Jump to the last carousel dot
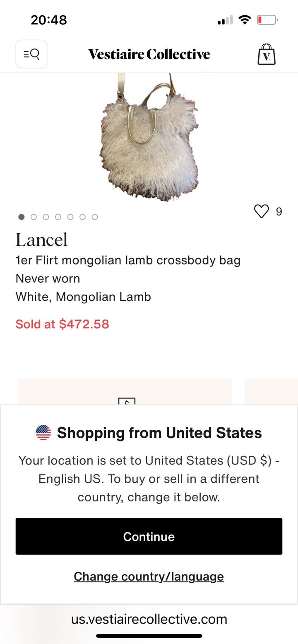The image size is (298, 644). click(x=95, y=217)
